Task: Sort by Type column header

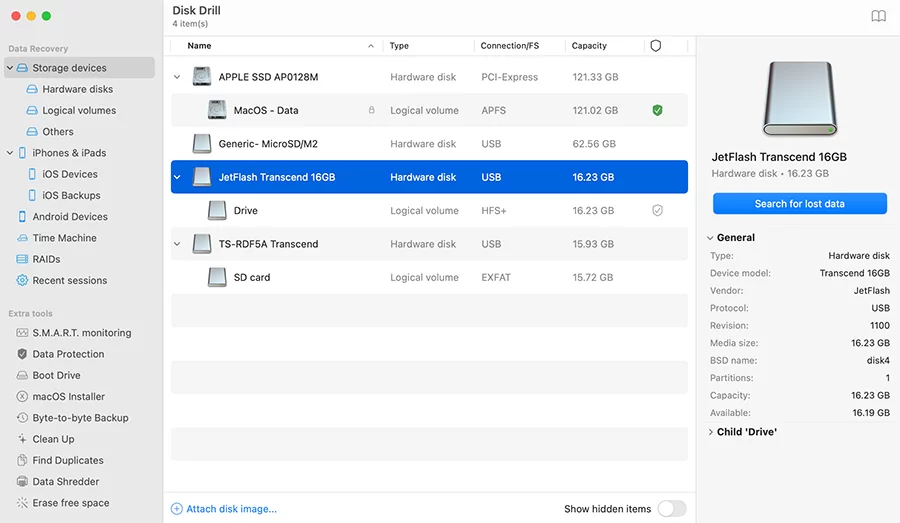Action: (x=399, y=45)
